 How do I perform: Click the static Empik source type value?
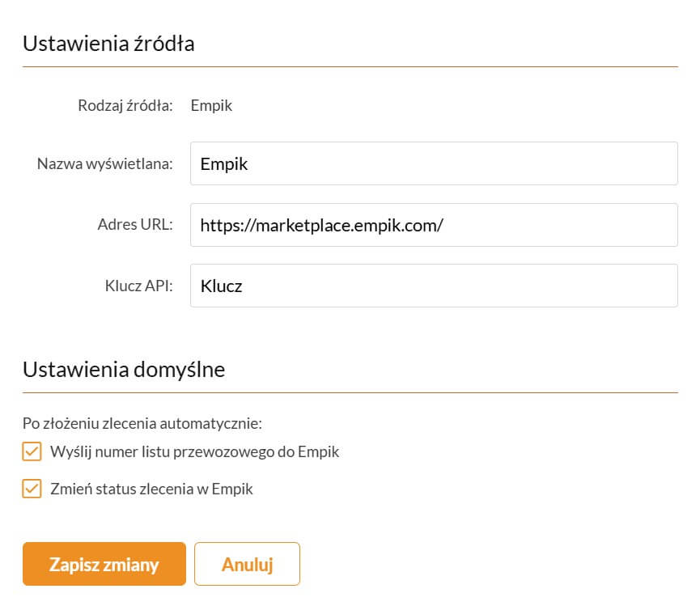click(211, 105)
